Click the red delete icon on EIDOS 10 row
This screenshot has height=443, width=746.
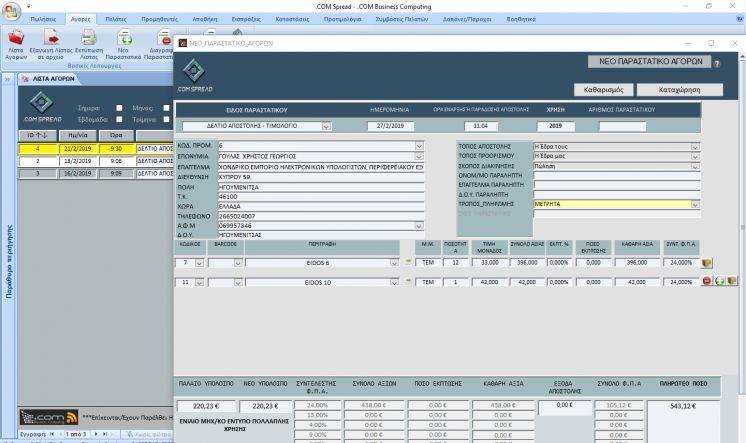[707, 281]
